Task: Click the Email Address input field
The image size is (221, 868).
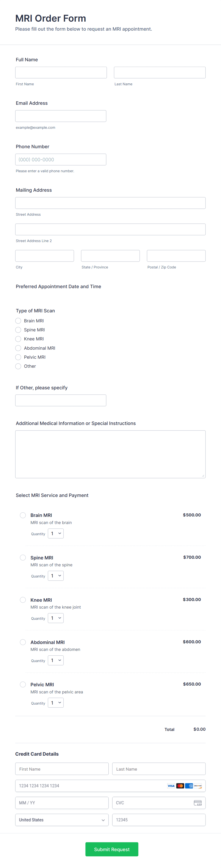Action: pos(61,116)
